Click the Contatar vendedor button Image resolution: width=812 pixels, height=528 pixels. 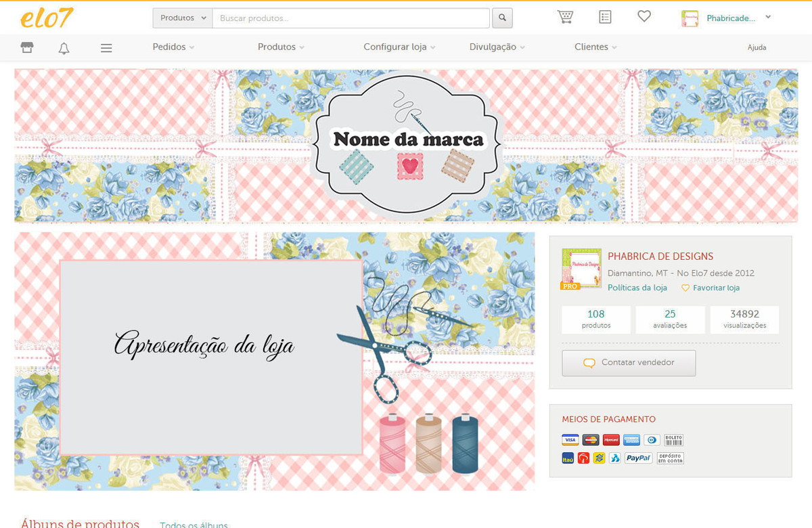(x=629, y=363)
